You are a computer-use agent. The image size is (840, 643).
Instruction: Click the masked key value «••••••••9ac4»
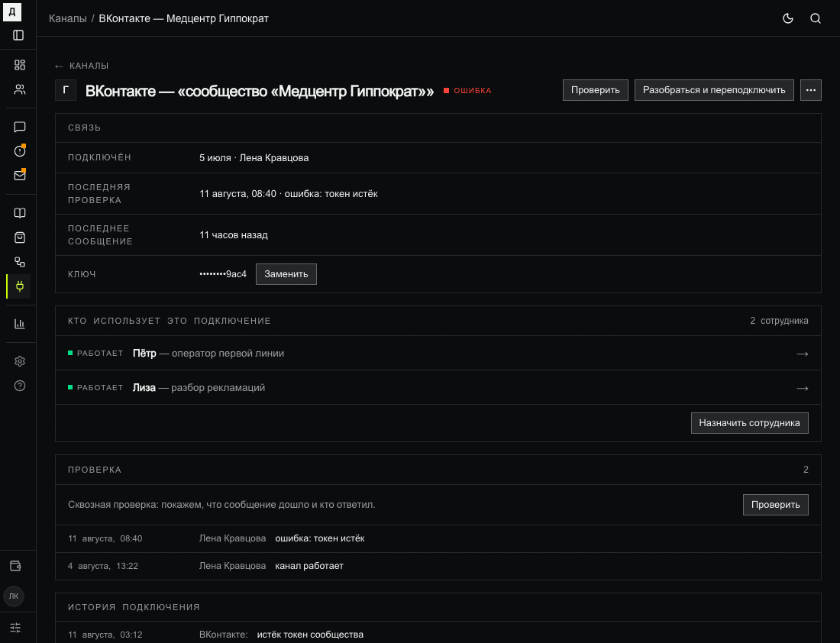click(x=223, y=274)
